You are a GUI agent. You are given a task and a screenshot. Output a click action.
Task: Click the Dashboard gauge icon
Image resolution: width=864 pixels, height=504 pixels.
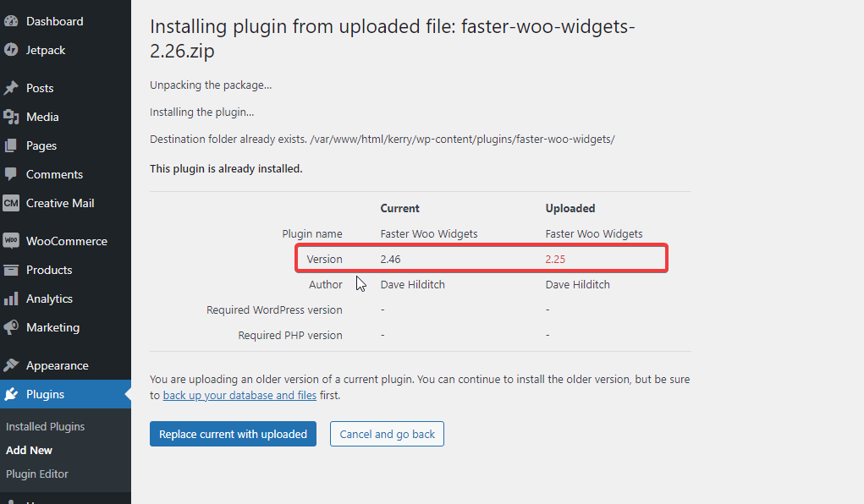[x=11, y=21]
